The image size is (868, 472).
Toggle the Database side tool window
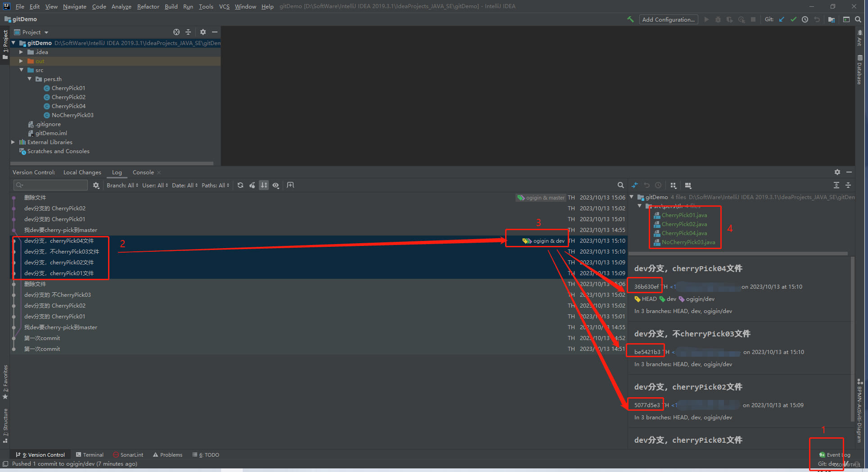coord(860,70)
